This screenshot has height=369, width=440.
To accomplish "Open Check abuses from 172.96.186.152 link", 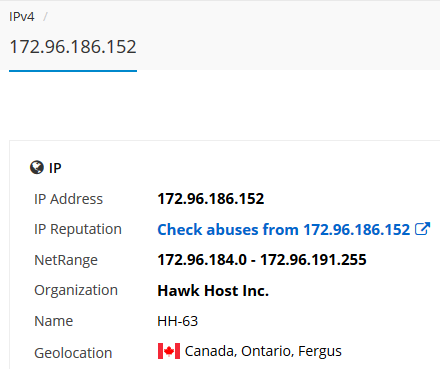I will click(x=284, y=229).
